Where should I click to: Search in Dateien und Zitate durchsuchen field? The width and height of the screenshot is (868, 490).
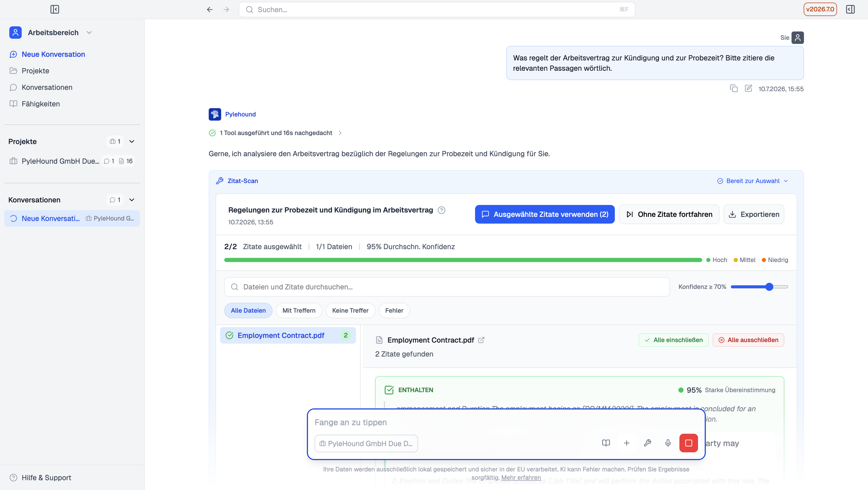(447, 287)
